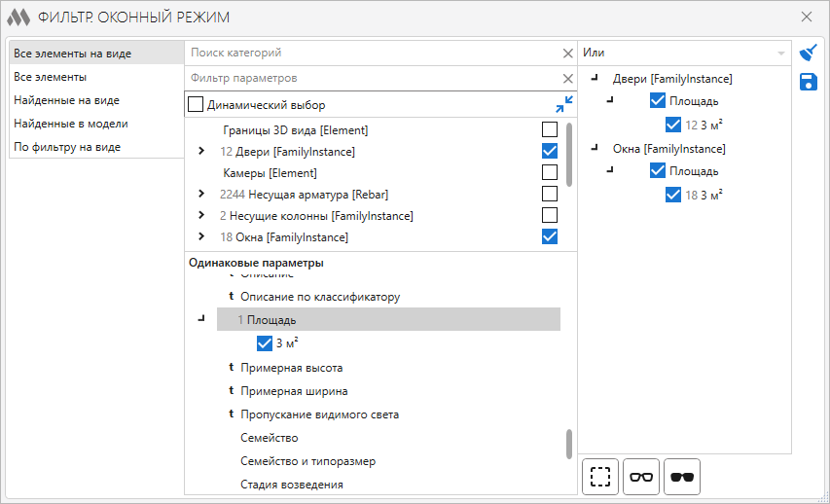Uncheck the 12 Двери category checkbox

coord(550,152)
